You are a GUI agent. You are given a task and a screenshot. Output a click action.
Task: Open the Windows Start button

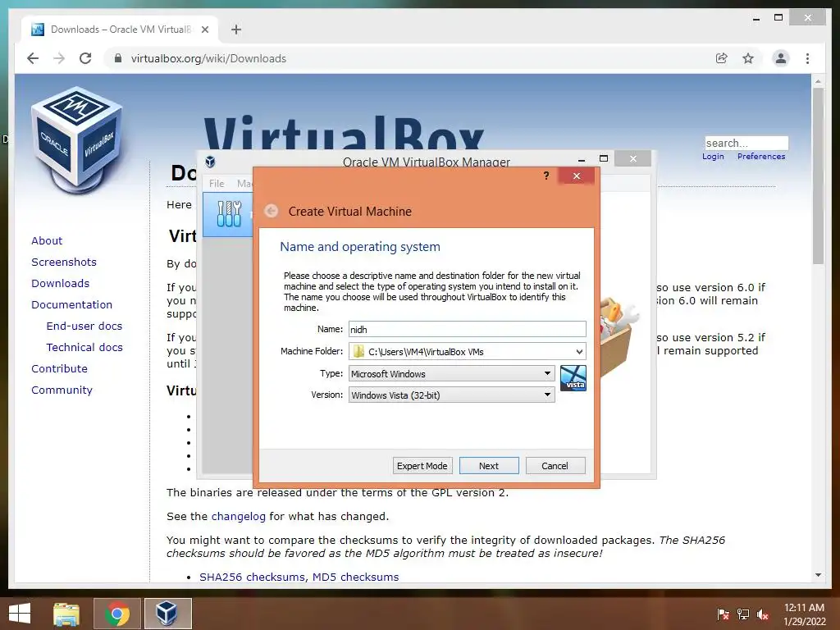pos(20,614)
